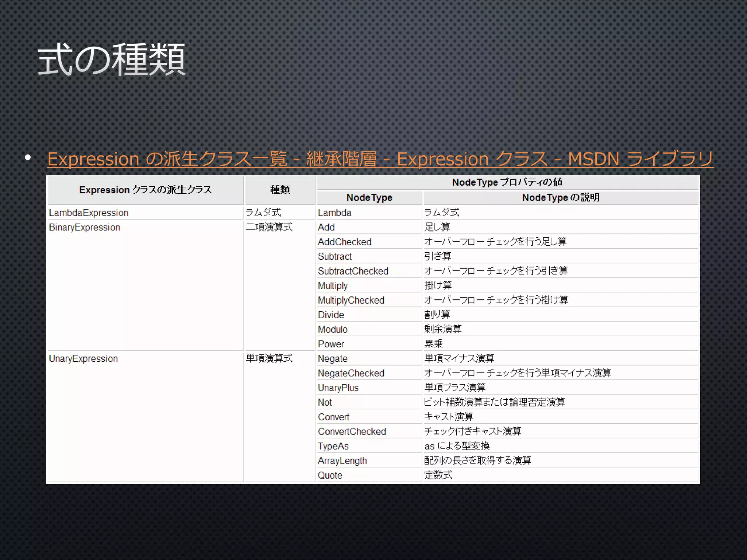Click the Modulo NodeType cell
The height and width of the screenshot is (560, 747).
(369, 329)
